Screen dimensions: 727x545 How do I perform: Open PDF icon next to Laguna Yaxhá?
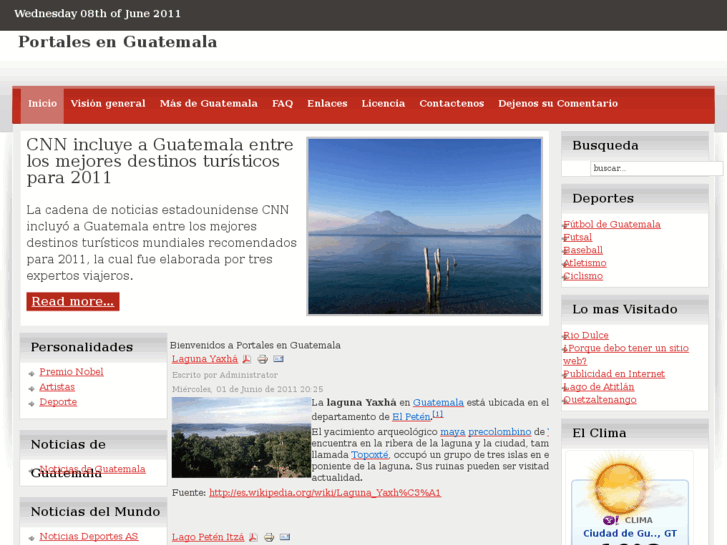pos(247,359)
